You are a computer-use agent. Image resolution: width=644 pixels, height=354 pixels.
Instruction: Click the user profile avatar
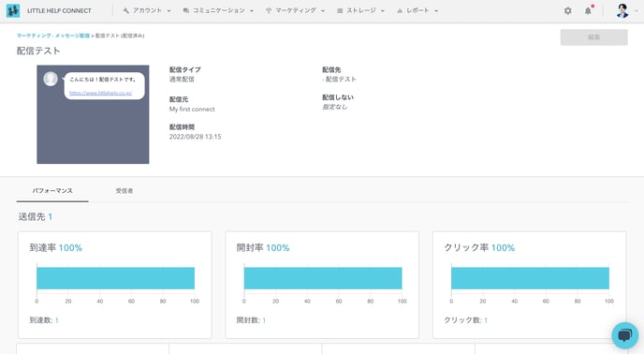[622, 10]
